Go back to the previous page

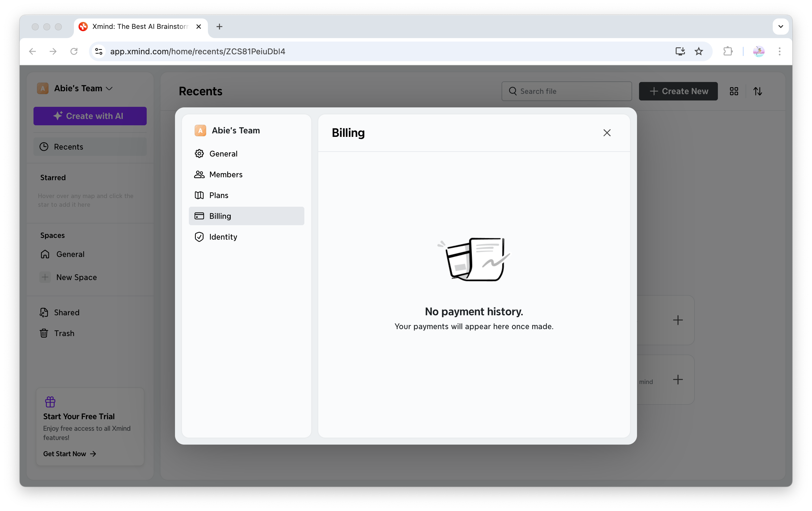(32, 51)
